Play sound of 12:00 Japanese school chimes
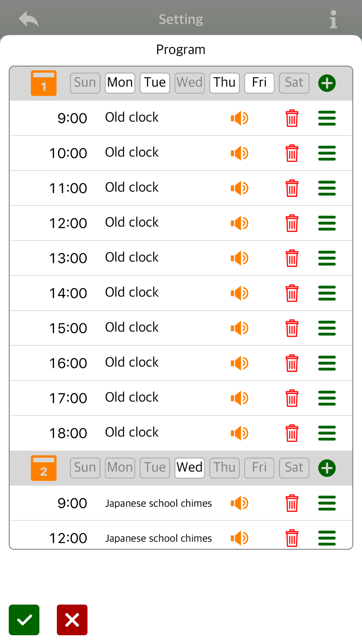Viewport: 362px width, 644px height. tap(240, 538)
